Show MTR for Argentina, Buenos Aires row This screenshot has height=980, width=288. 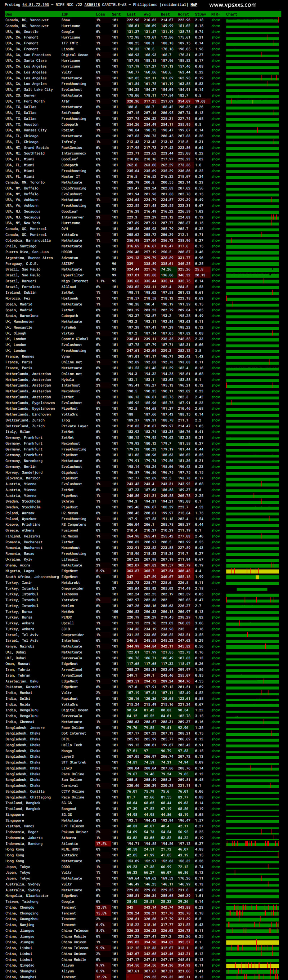coord(215,258)
